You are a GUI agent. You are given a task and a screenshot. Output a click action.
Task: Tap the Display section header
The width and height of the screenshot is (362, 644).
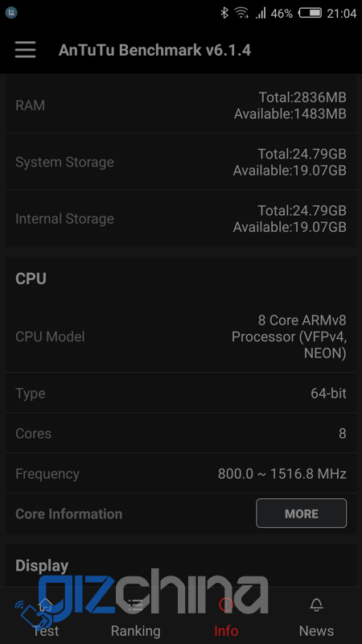tap(42, 566)
